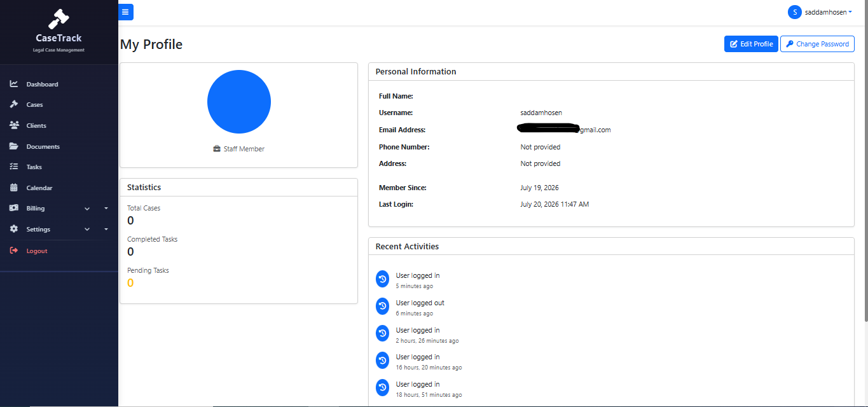Image resolution: width=868 pixels, height=407 pixels.
Task: Expand the Settings submenu chevron
Action: (87, 230)
